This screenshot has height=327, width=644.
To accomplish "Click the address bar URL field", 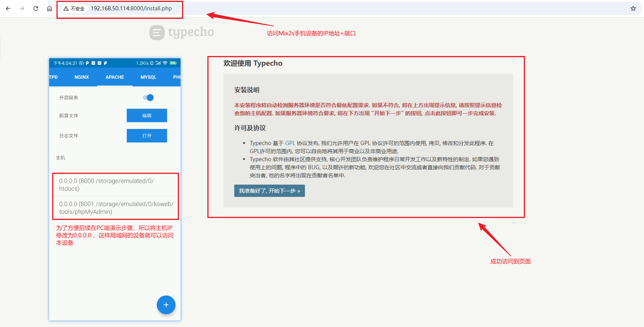I will point(131,8).
